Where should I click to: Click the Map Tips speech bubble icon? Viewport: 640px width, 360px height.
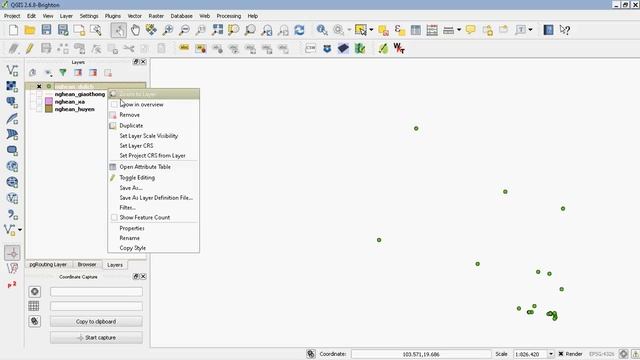[471, 30]
